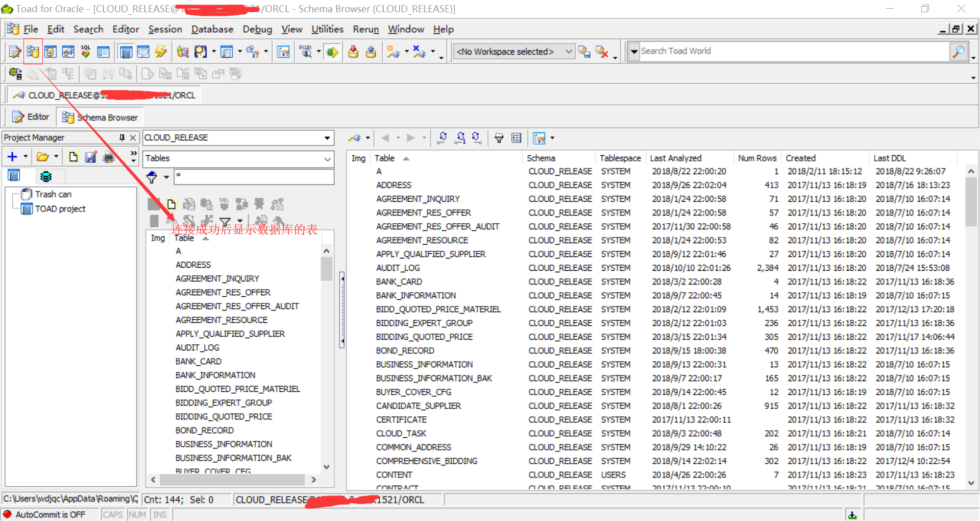Toggle the pin on Project Manager panel
The height and width of the screenshot is (521, 980).
click(122, 137)
